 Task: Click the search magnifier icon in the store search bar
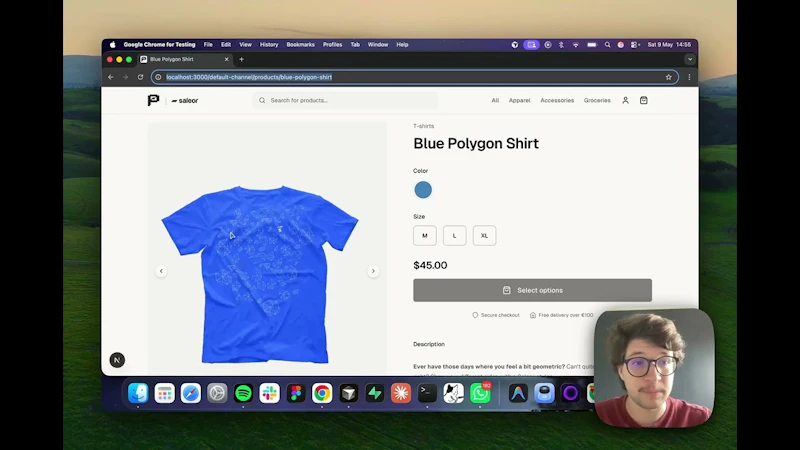[262, 101]
